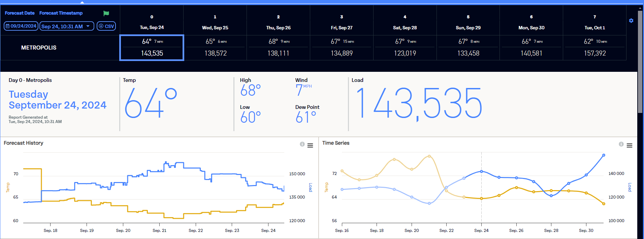Select day 3 Fri, Sep 27 column

tap(342, 21)
